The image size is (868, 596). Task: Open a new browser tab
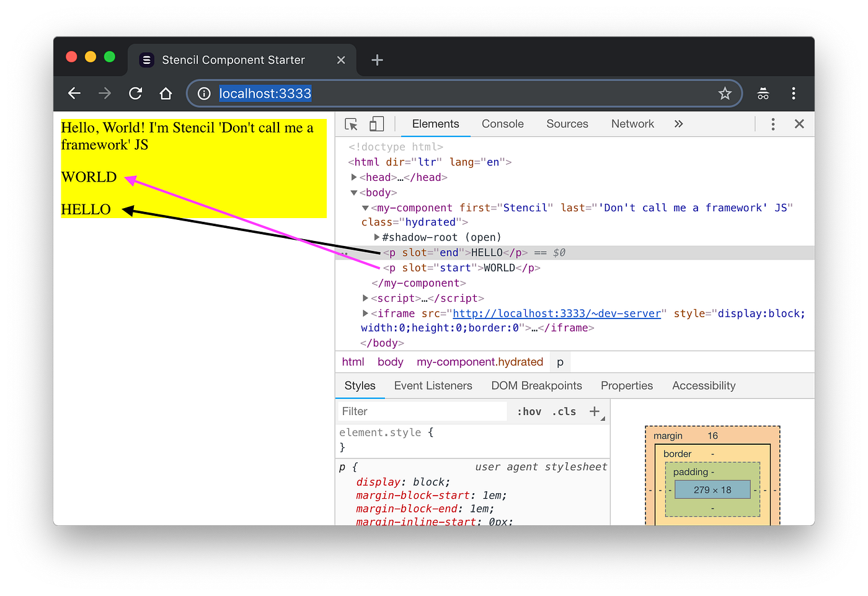tap(377, 60)
